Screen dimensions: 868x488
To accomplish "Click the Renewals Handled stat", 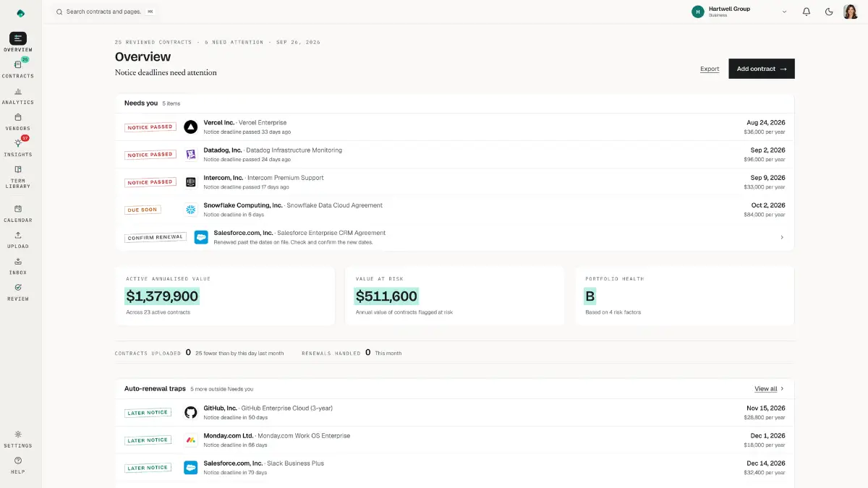I will 352,353.
